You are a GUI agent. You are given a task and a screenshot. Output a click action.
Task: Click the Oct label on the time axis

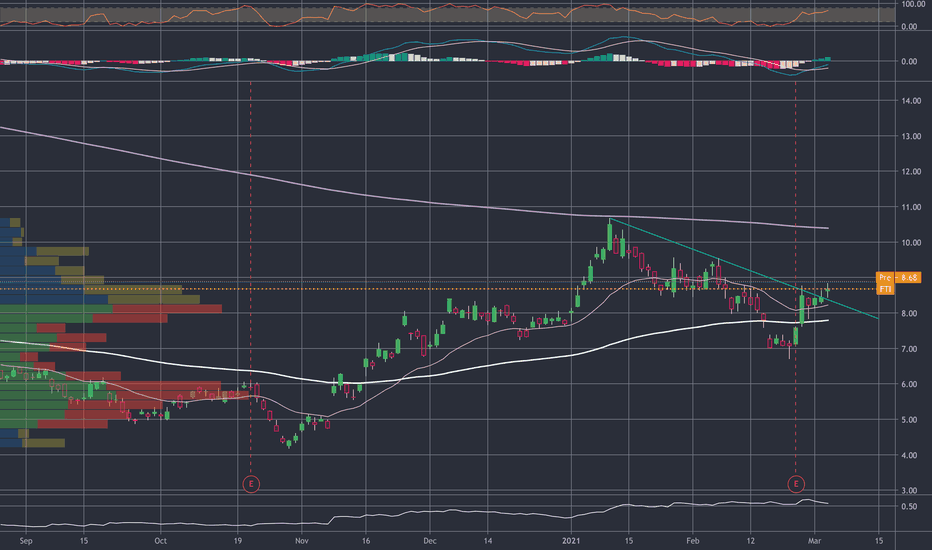[x=160, y=541]
